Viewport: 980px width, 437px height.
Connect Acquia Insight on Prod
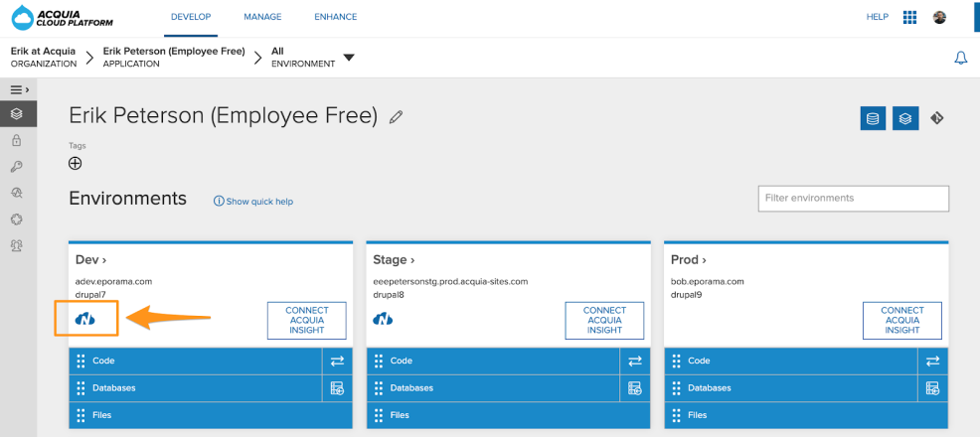[x=902, y=320]
